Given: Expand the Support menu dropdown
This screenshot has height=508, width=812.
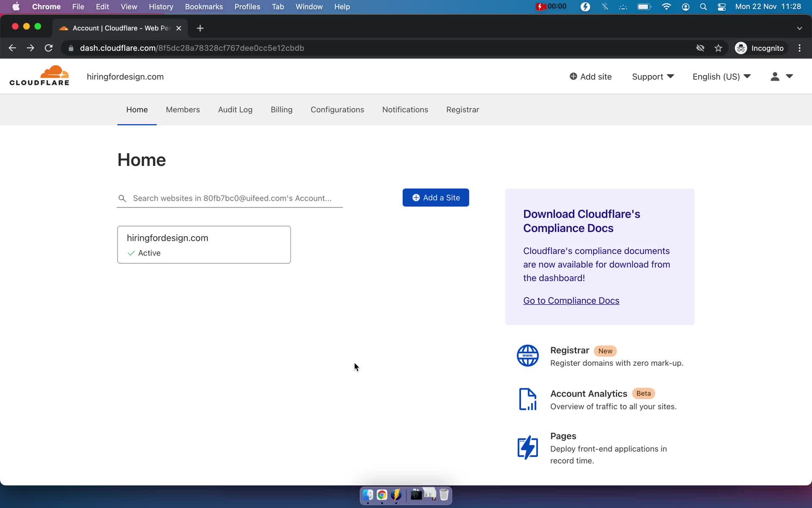Looking at the screenshot, I should 653,77.
